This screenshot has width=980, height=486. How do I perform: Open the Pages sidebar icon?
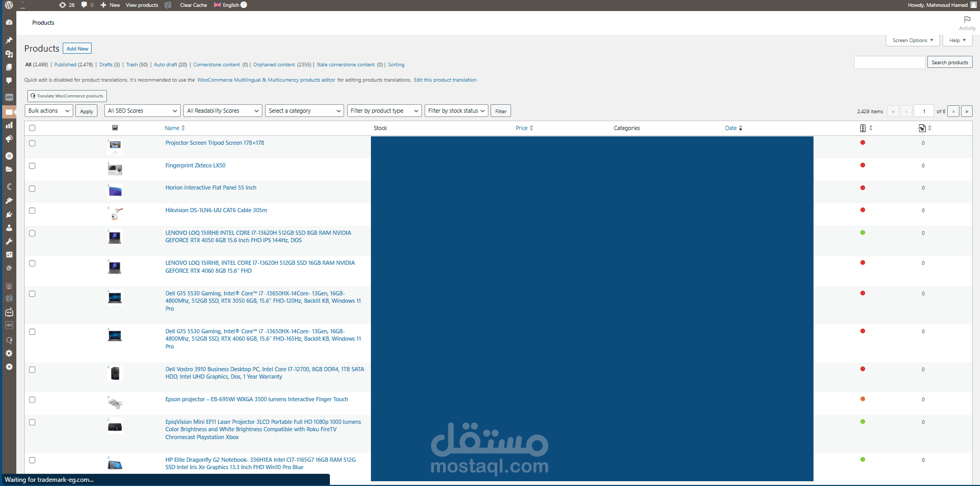click(x=9, y=67)
